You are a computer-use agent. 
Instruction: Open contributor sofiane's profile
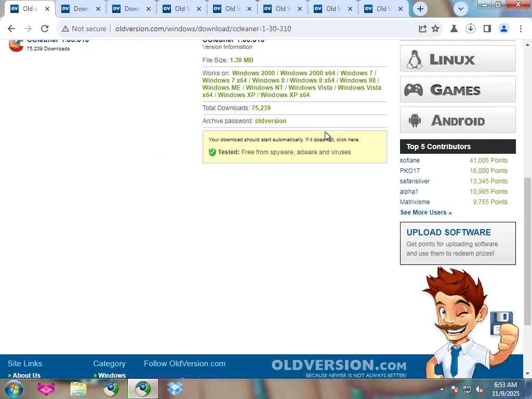409,161
